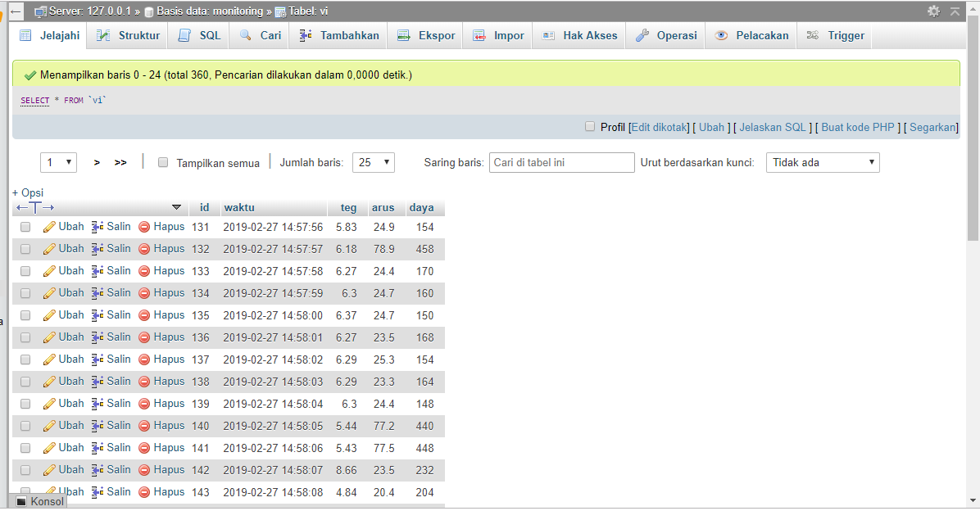Screen dimensions: 980x511
Task: Click the Saring baris search field
Action: click(x=561, y=162)
